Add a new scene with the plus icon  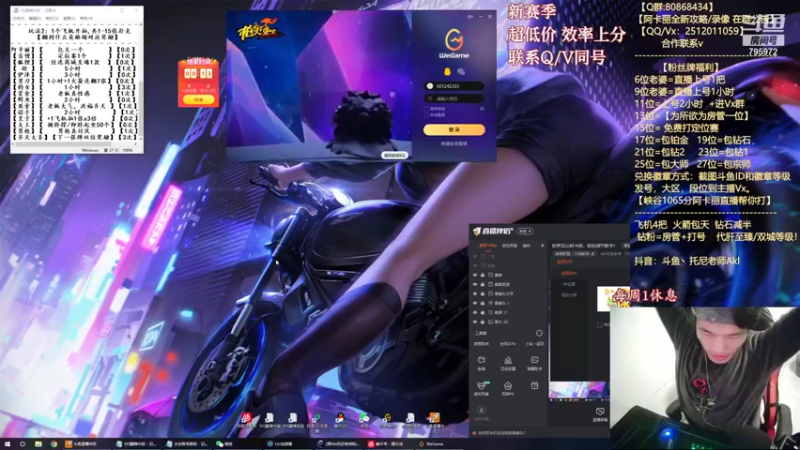[542, 246]
